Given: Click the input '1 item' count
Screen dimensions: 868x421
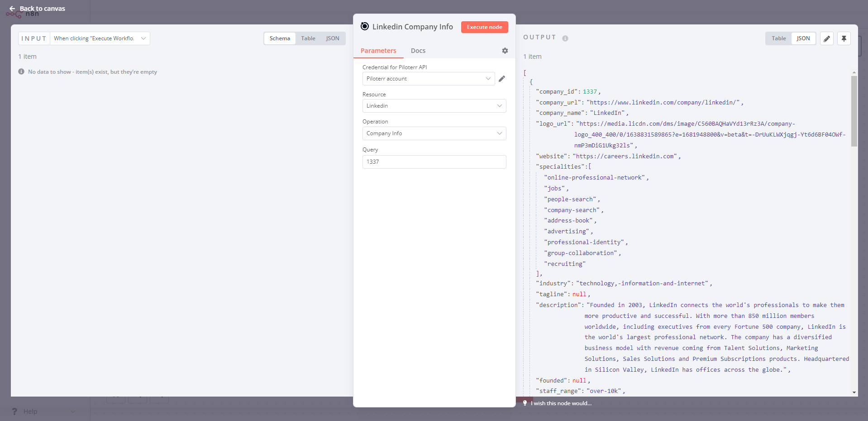Looking at the screenshot, I should 27,57.
